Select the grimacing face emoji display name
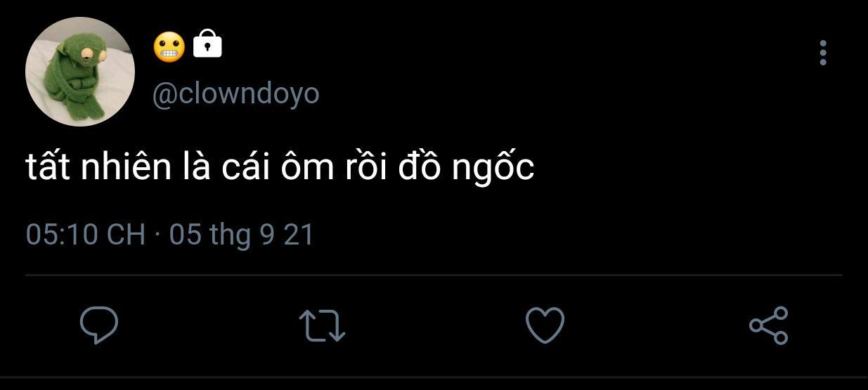Viewport: 868px width, 390px height. 169,46
